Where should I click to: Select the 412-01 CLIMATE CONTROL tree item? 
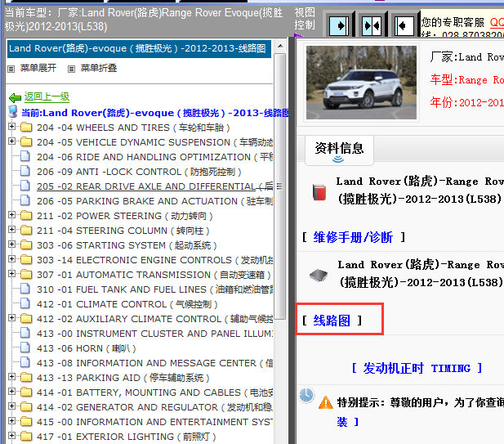tap(127, 304)
